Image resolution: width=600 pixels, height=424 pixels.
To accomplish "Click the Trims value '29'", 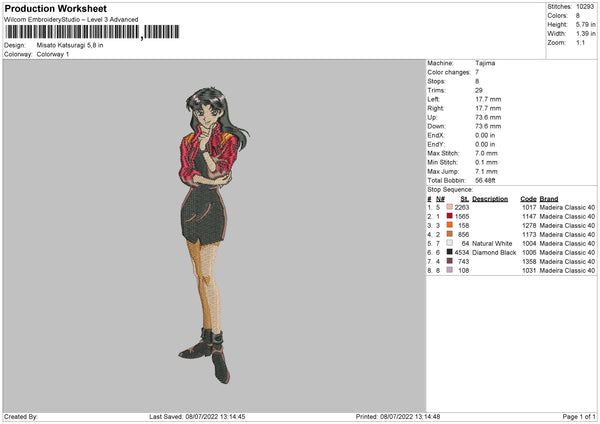I will tap(479, 90).
